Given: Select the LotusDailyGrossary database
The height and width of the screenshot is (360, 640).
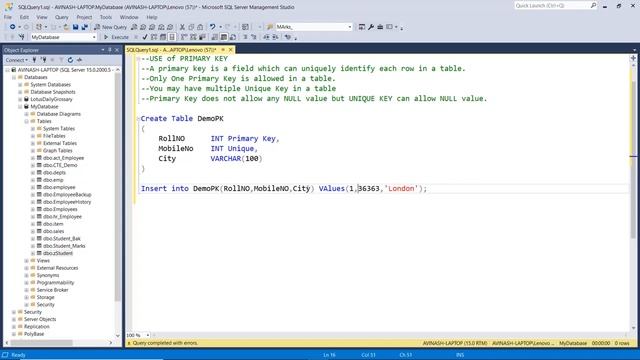Looking at the screenshot, I should (51, 99).
